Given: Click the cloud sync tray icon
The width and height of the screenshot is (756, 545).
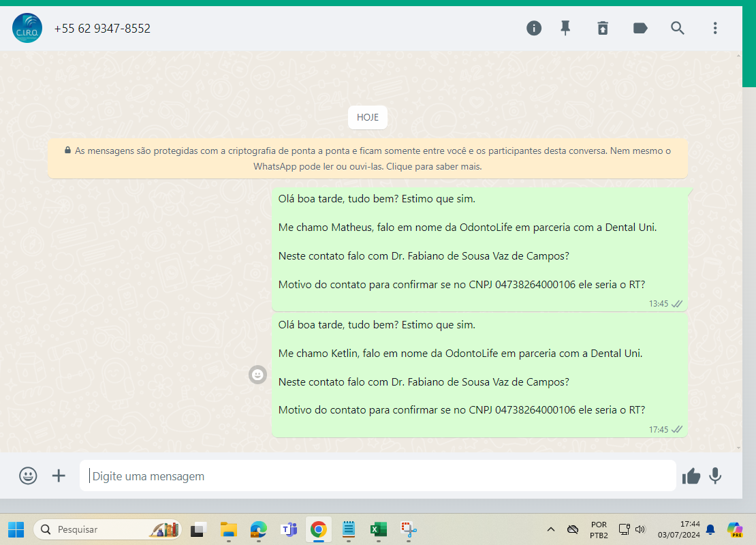Looking at the screenshot, I should 573,529.
